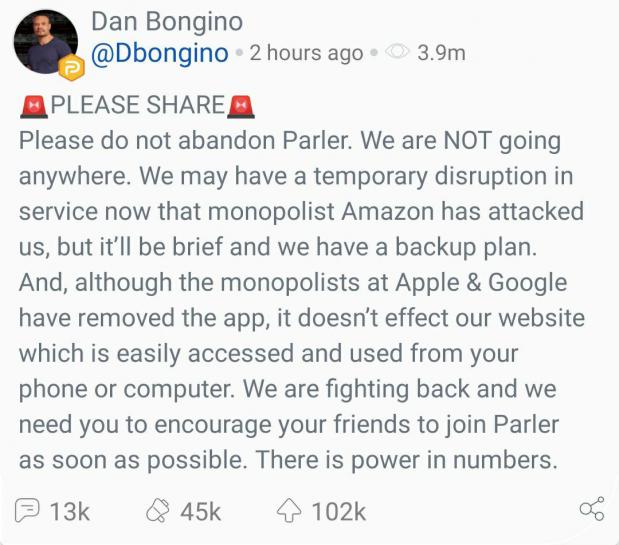Click the "2 hours ago" timestamp

(x=306, y=54)
